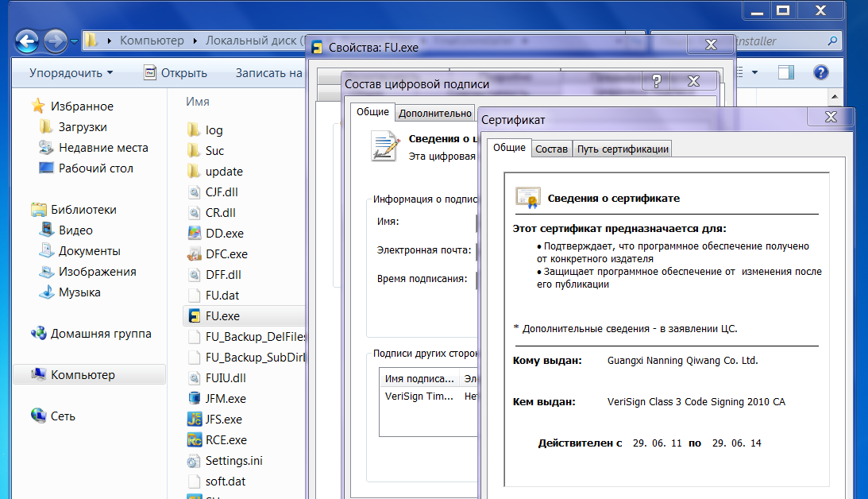Image resolution: width=868 pixels, height=499 pixels.
Task: Select the RCE.exe file icon
Action: 195,439
